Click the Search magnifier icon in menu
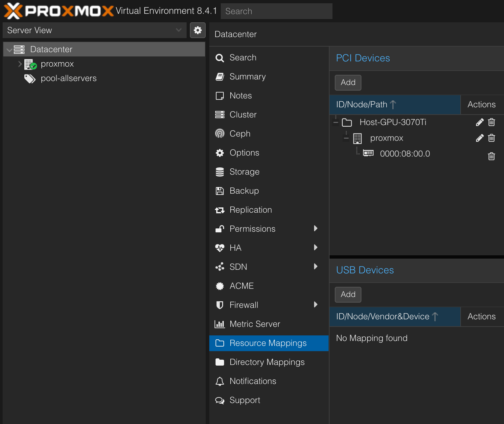Viewport: 504px width, 424px height. tap(220, 58)
